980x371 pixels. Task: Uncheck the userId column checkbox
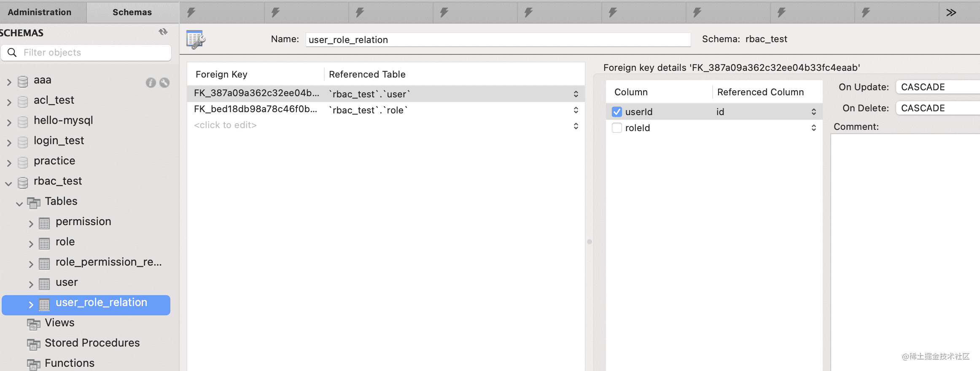coord(617,112)
